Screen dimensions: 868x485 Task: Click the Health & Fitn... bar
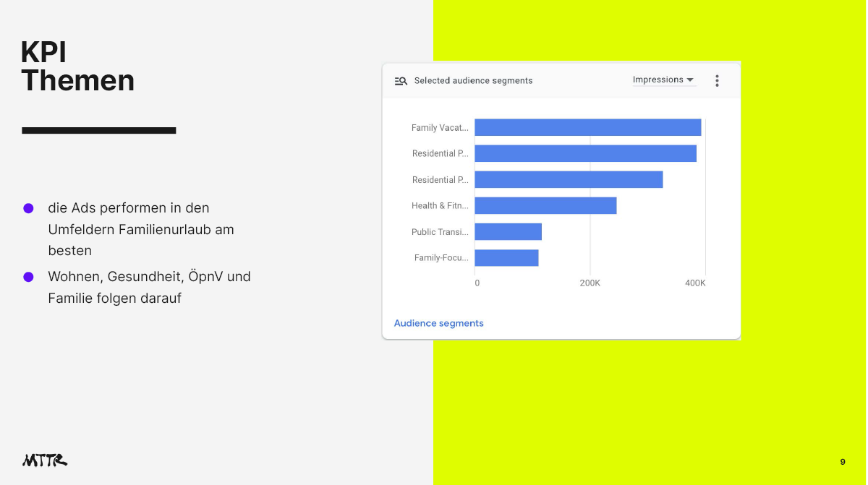click(x=545, y=206)
